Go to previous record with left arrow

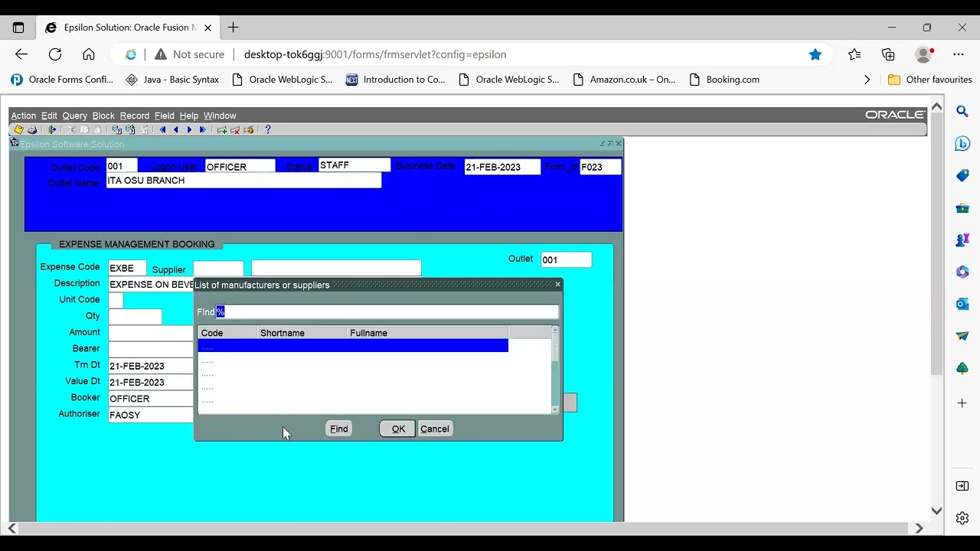pos(176,130)
